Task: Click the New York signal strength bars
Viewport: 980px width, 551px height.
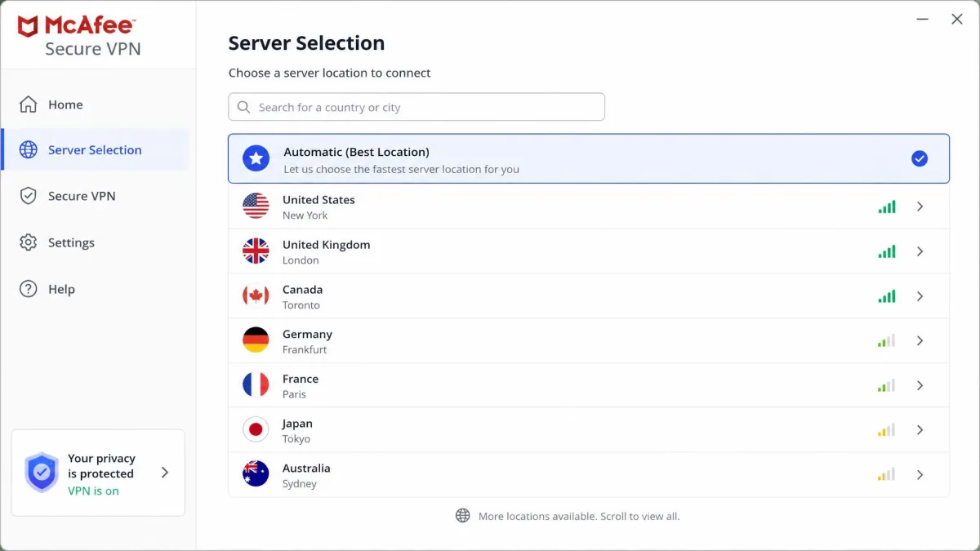Action: point(887,207)
